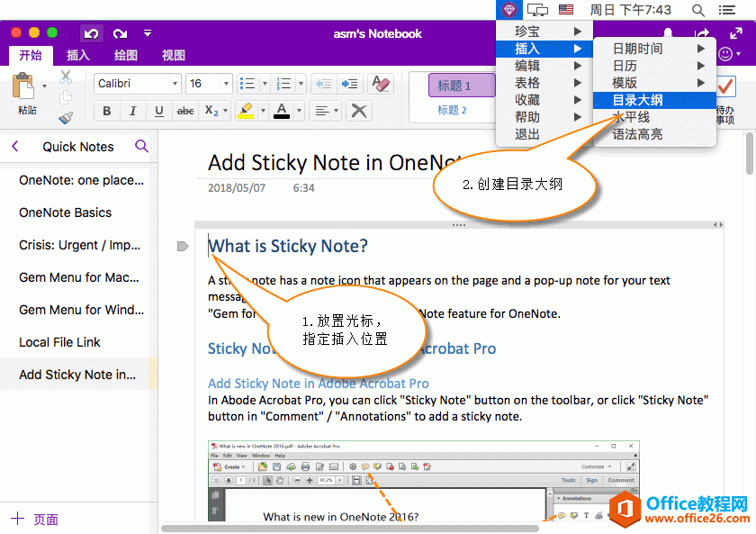Open the 日历 submenu

tap(654, 66)
